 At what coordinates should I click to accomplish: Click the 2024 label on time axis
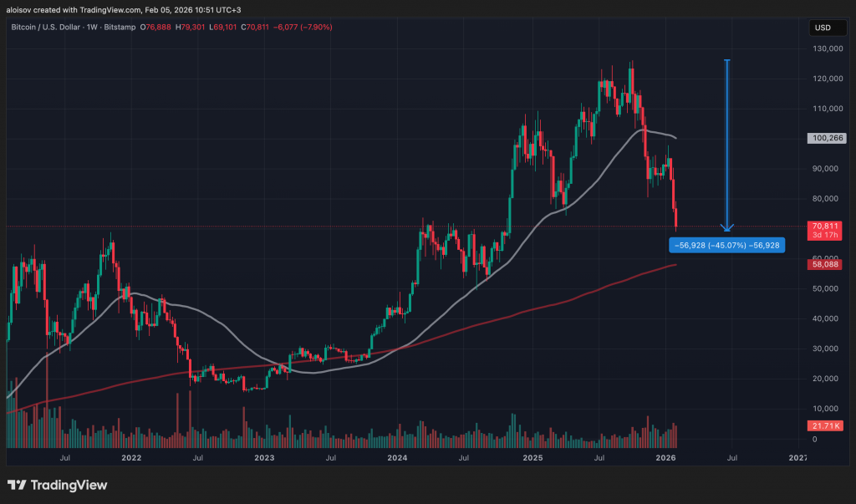point(398,458)
